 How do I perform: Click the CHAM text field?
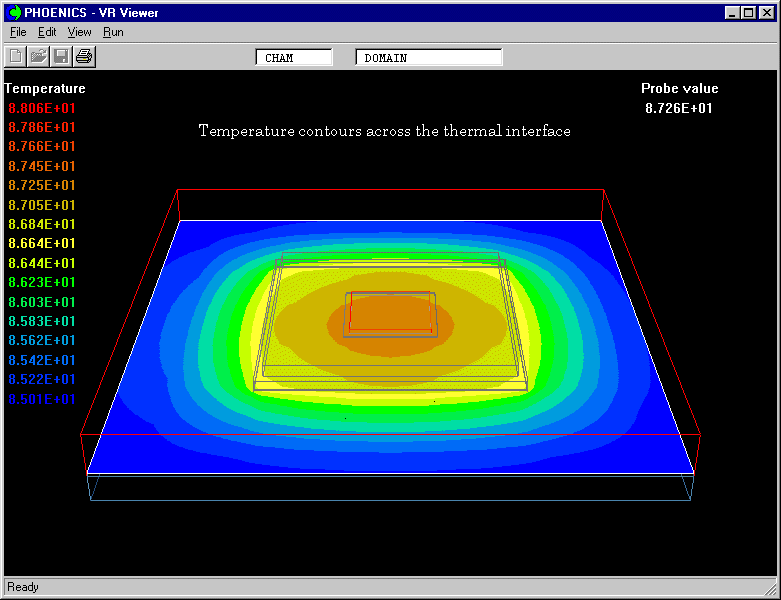point(294,58)
